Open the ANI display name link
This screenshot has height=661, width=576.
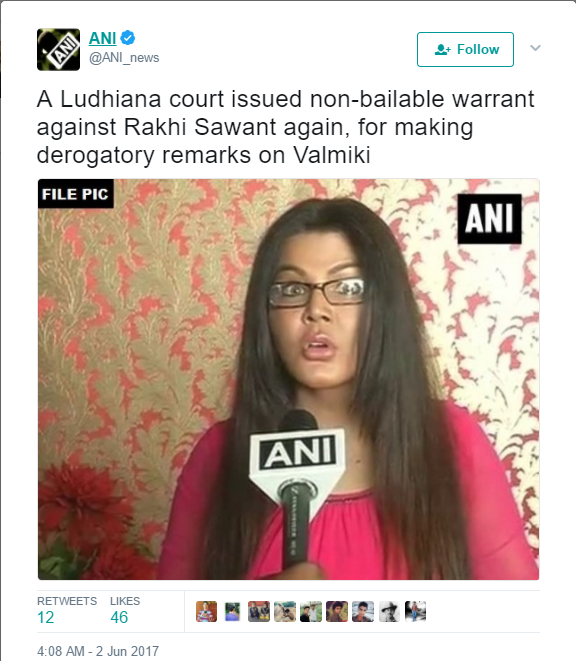click(x=102, y=38)
